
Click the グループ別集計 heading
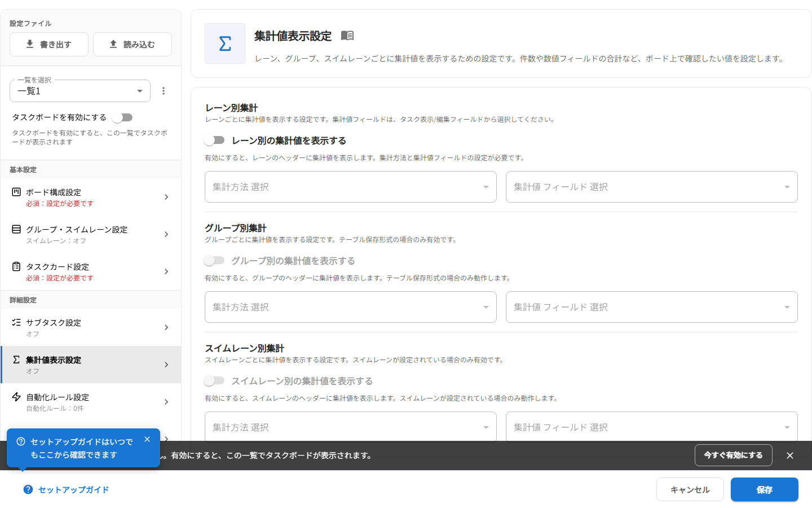(x=236, y=228)
